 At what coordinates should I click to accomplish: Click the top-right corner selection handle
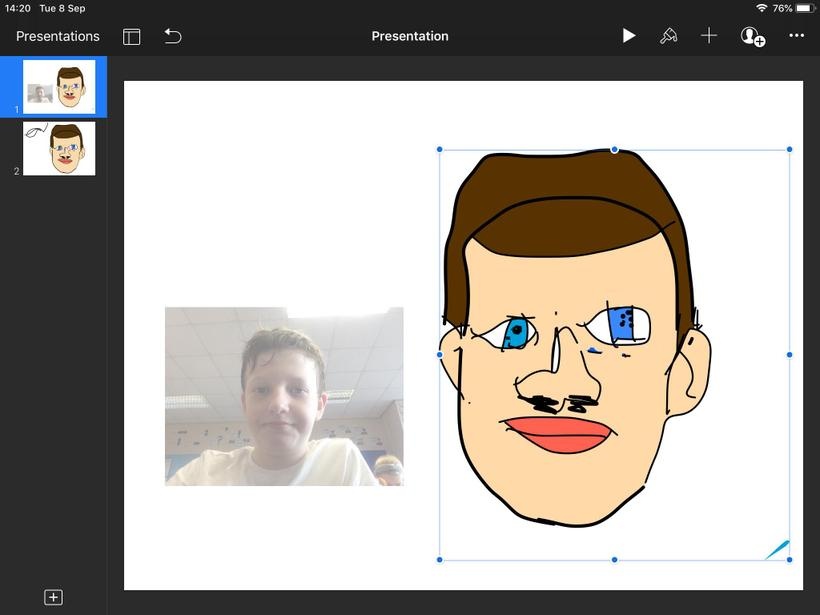coord(789,150)
